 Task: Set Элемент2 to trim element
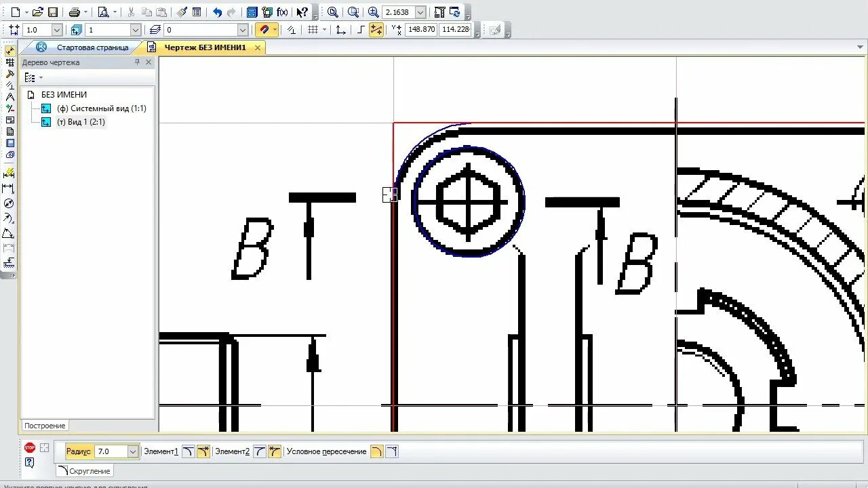click(x=274, y=451)
